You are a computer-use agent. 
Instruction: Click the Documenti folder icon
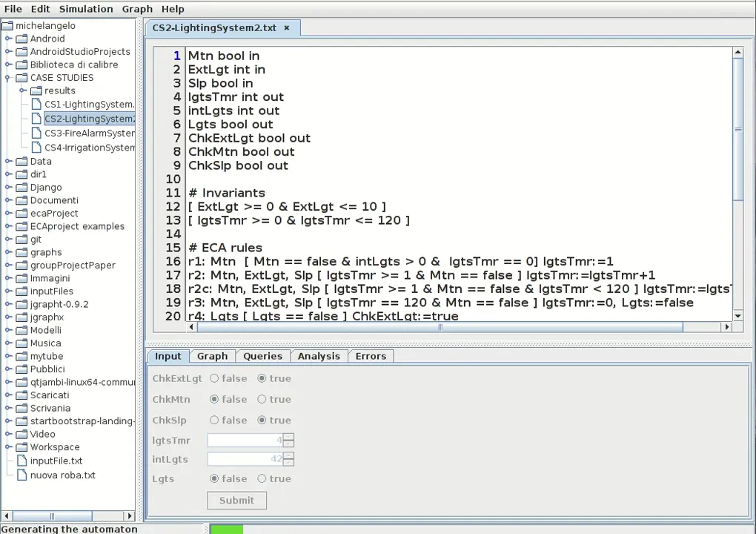pyautogui.click(x=21, y=200)
